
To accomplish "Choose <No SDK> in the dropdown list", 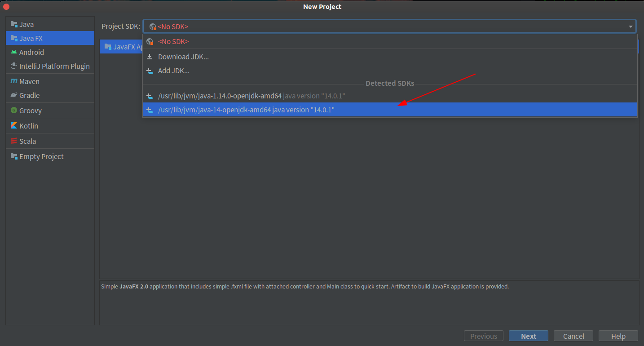I will click(x=390, y=41).
